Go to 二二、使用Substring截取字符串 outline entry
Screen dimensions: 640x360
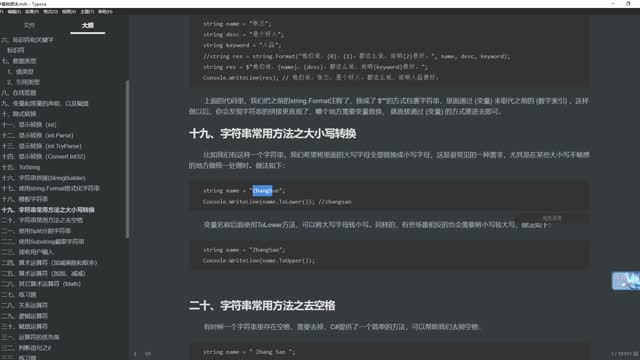tap(43, 242)
